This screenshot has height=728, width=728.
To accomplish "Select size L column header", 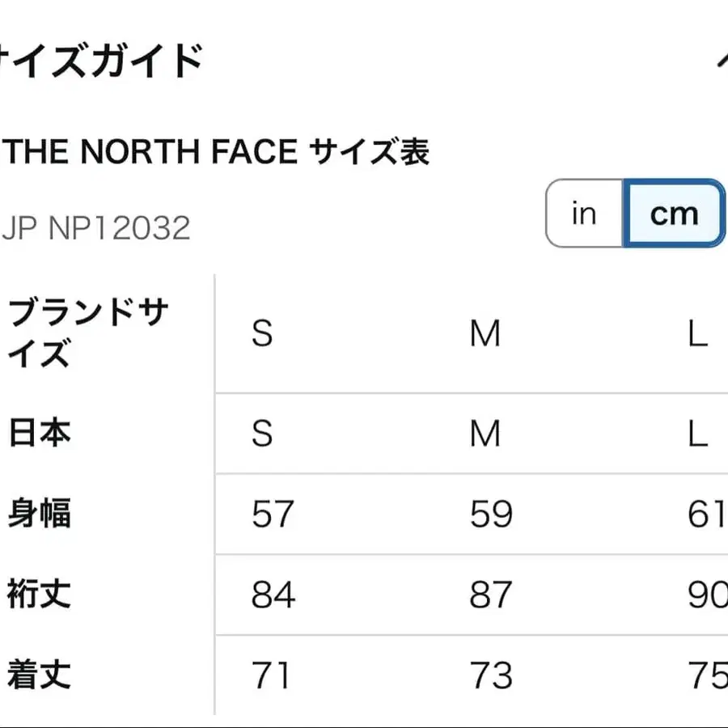I will [x=696, y=333].
